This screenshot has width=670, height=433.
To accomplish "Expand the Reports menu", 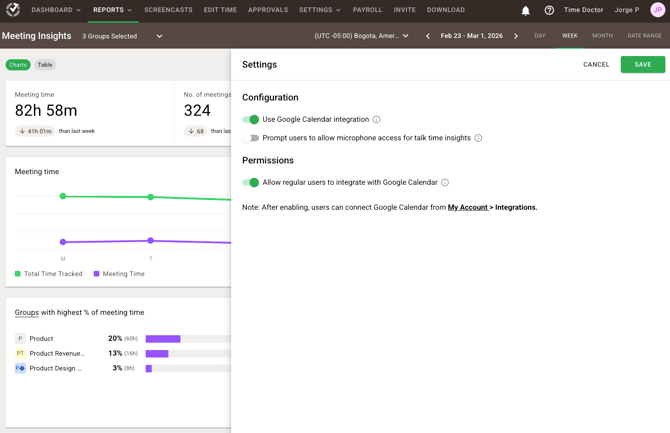I will pyautogui.click(x=112, y=10).
